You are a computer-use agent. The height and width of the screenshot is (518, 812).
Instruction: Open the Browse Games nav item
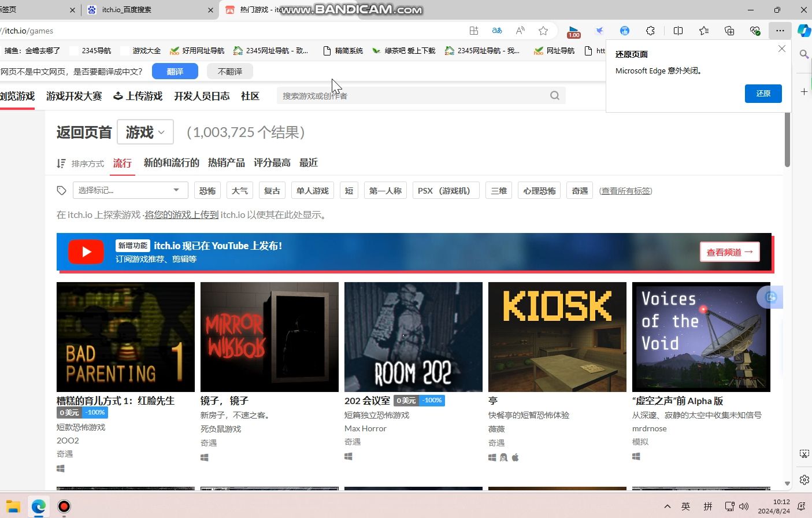(17, 96)
